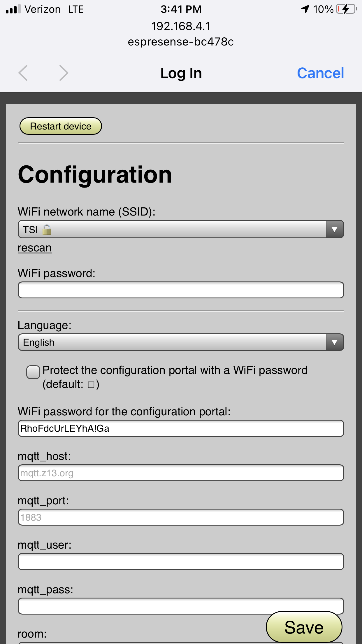Tap the browser back arrow

(23, 73)
